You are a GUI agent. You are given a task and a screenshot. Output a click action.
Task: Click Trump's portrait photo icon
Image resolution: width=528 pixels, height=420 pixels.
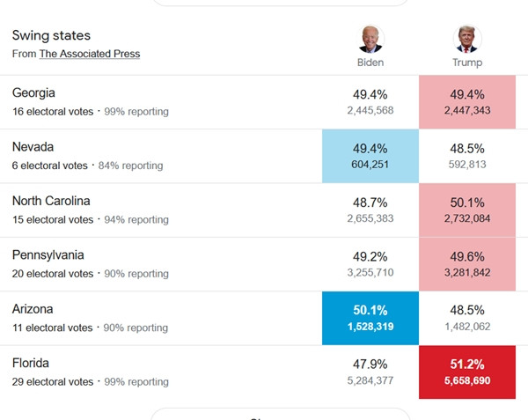click(467, 40)
